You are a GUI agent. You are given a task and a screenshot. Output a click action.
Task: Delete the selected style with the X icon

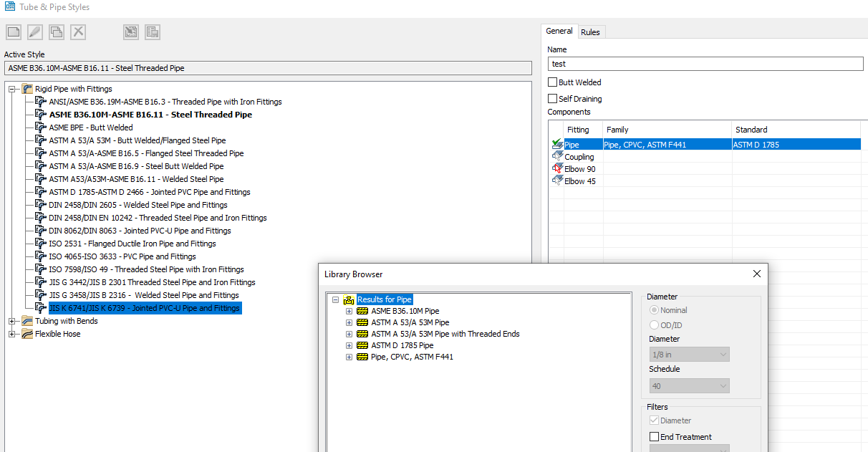(x=78, y=32)
